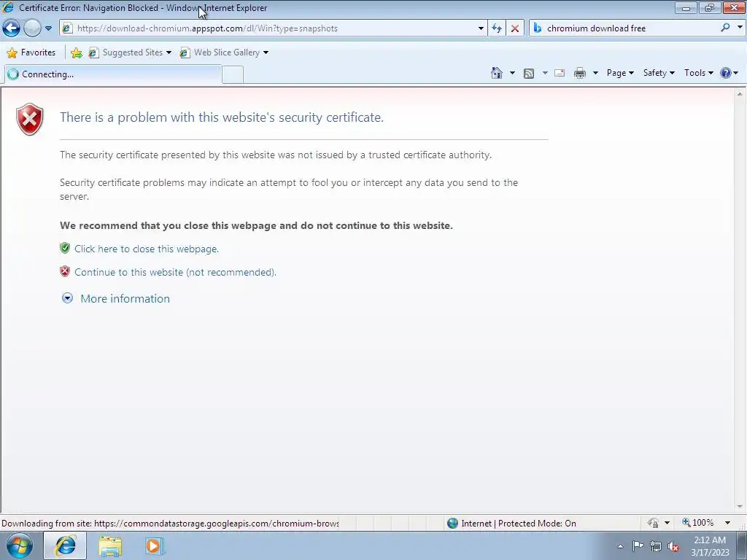This screenshot has width=747, height=560.
Task: Click 'Downloading from site' status bar text
Action: tap(170, 524)
